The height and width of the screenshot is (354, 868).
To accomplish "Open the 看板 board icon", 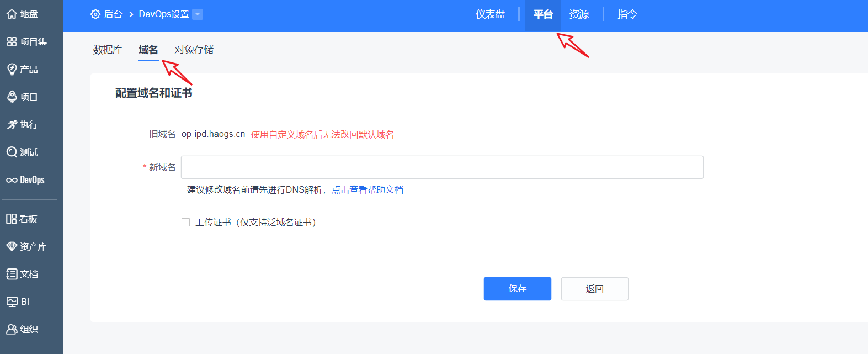I will pyautogui.click(x=12, y=219).
